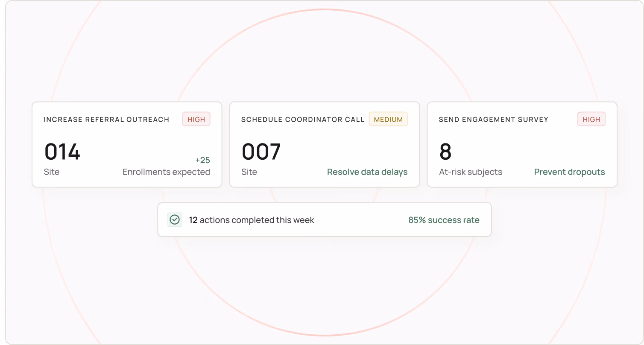Click the green checkmark circle icon
The image size is (644, 345).
175,219
